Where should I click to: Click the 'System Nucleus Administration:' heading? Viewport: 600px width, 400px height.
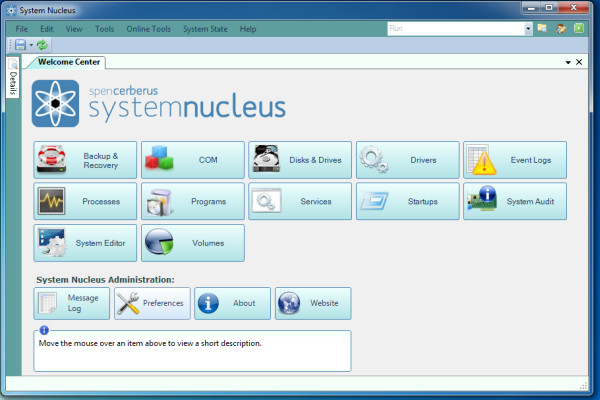[105, 280]
